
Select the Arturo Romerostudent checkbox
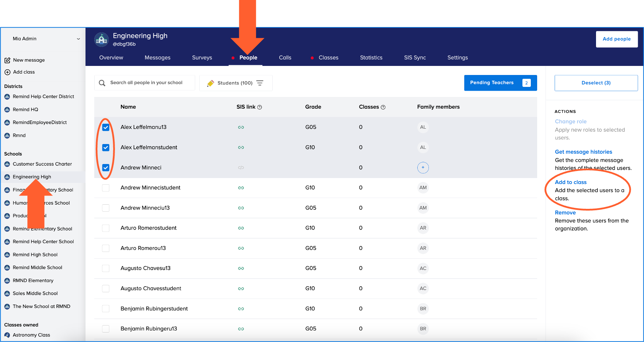click(x=106, y=228)
